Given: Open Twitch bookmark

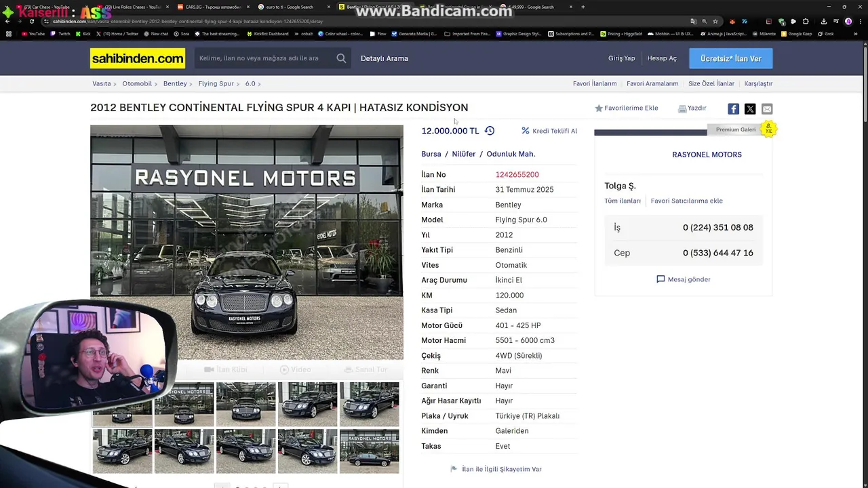Looking at the screenshot, I should (x=60, y=34).
